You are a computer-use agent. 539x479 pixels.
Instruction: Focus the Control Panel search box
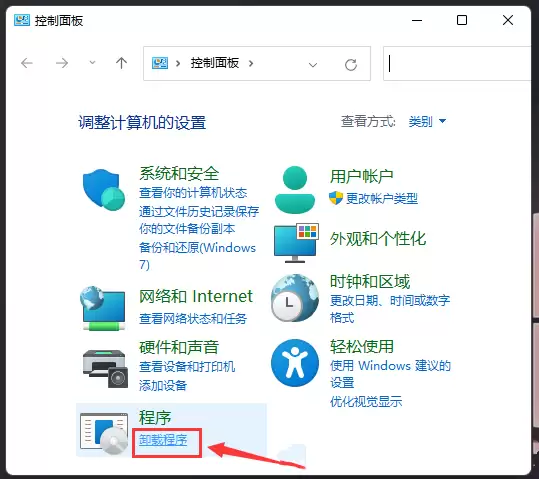(x=457, y=64)
